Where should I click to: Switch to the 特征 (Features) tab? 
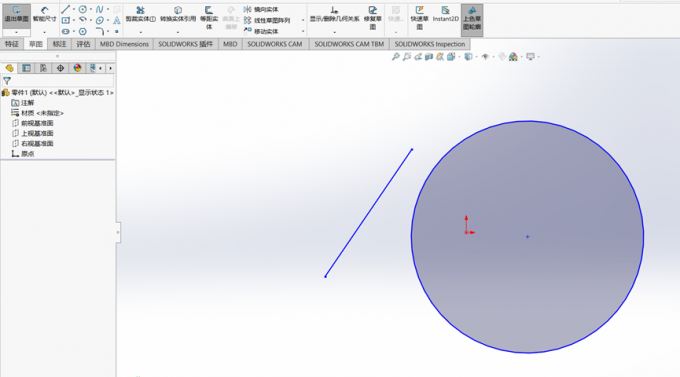(x=12, y=44)
